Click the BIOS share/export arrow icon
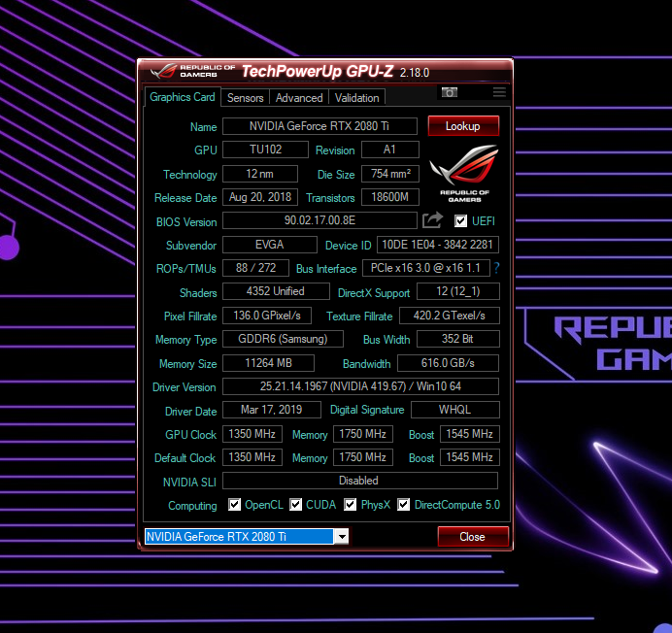The image size is (672, 633). pyautogui.click(x=432, y=220)
